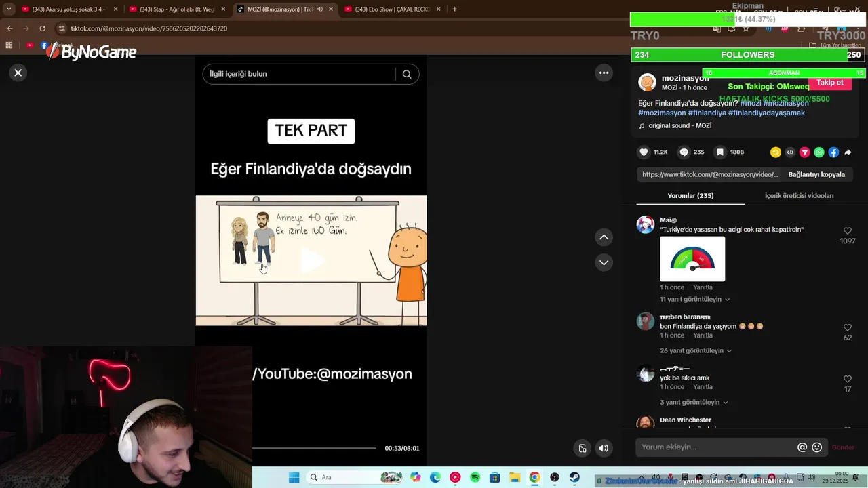Image resolution: width=868 pixels, height=488 pixels.
Task: Open more share options arrow
Action: tap(848, 152)
